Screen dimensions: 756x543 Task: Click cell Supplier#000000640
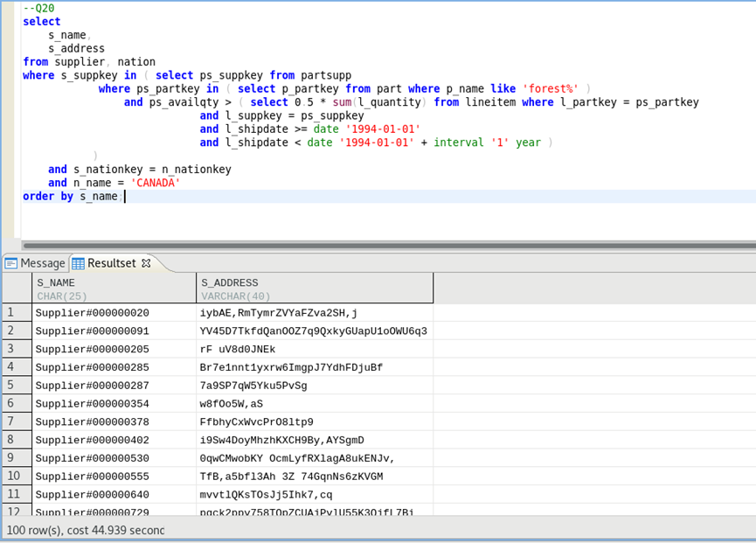click(x=114, y=495)
